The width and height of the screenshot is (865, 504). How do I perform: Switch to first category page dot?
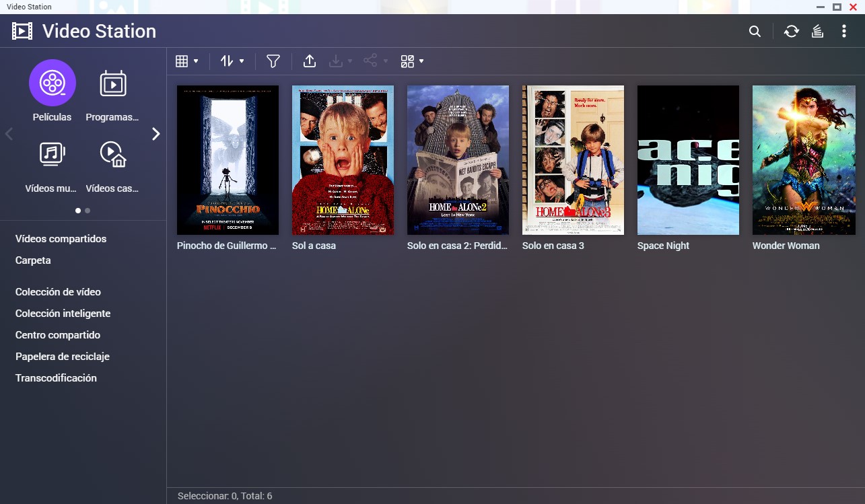[x=78, y=211]
